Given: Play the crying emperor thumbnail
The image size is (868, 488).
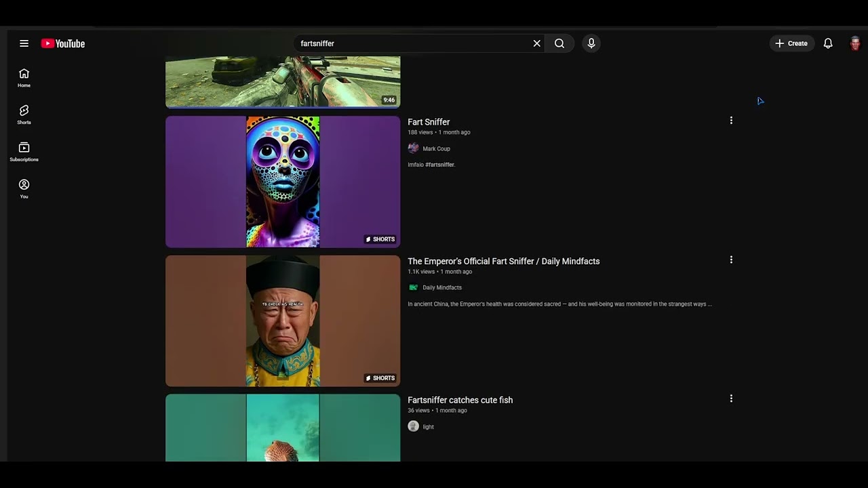Looking at the screenshot, I should point(283,321).
